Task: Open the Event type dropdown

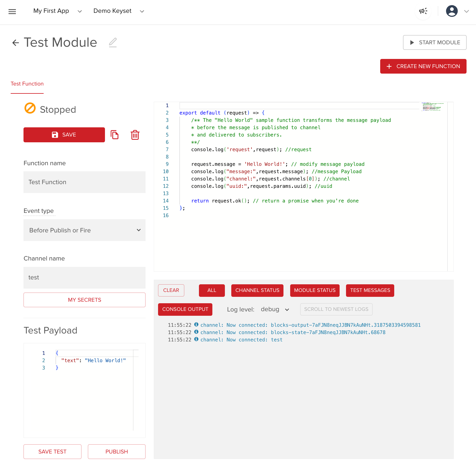Action: [85, 230]
